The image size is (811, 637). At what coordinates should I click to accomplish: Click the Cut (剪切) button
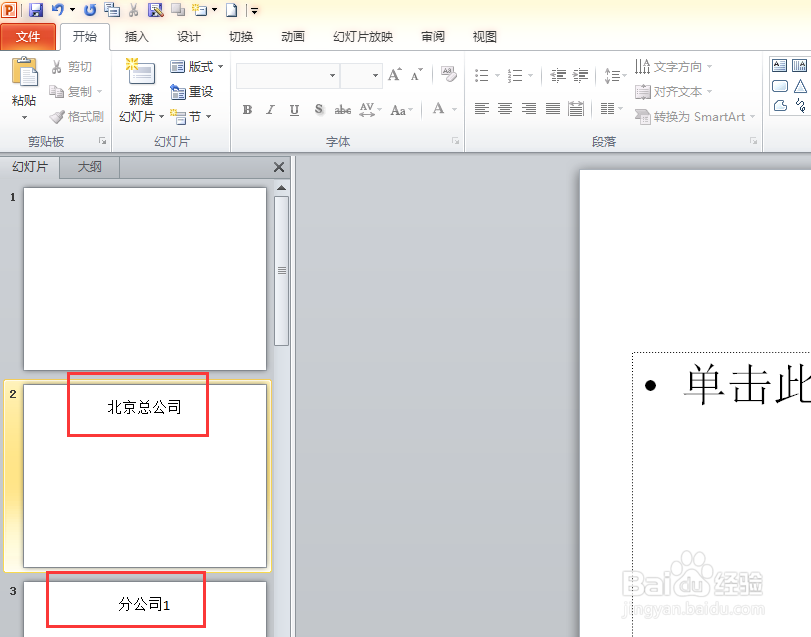(72, 67)
